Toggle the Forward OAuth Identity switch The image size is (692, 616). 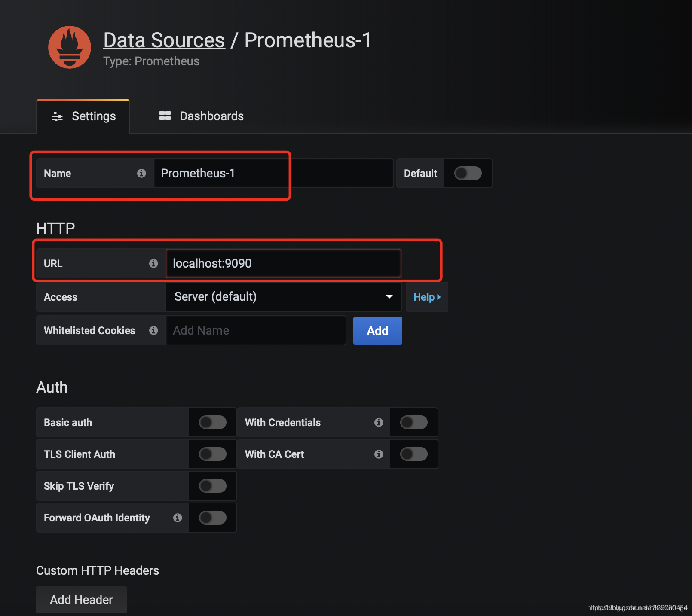pos(213,518)
